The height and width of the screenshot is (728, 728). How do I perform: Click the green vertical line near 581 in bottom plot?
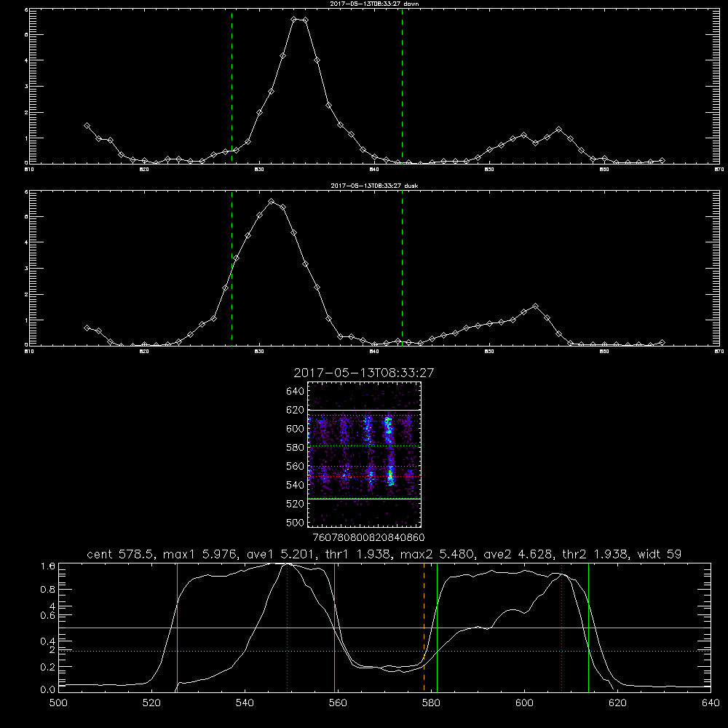pos(437,627)
